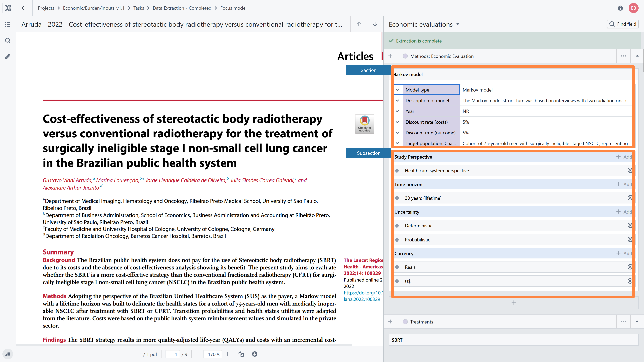The height and width of the screenshot is (362, 644).
Task: Collapse the Treatments section
Action: 637,322
